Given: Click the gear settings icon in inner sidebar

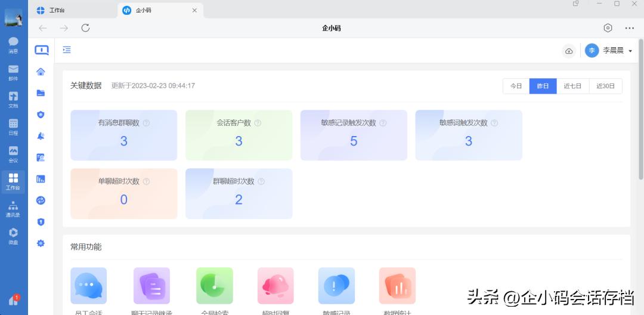Looking at the screenshot, I should pyautogui.click(x=41, y=243).
